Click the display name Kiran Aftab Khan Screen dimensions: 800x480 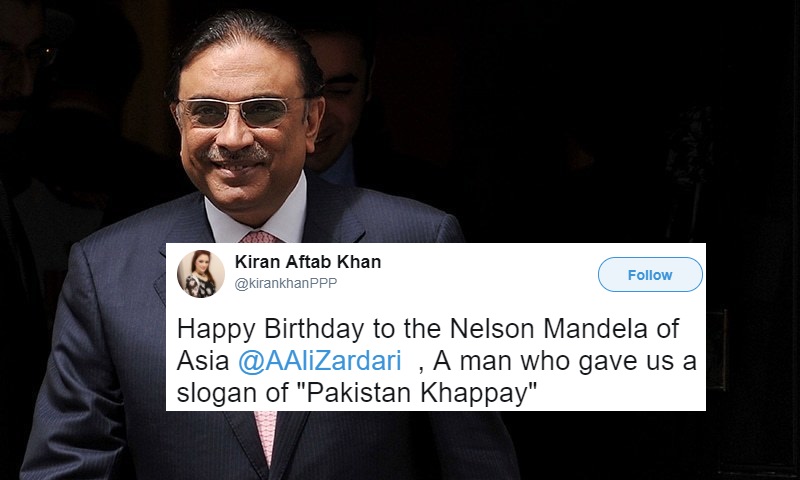pos(308,262)
